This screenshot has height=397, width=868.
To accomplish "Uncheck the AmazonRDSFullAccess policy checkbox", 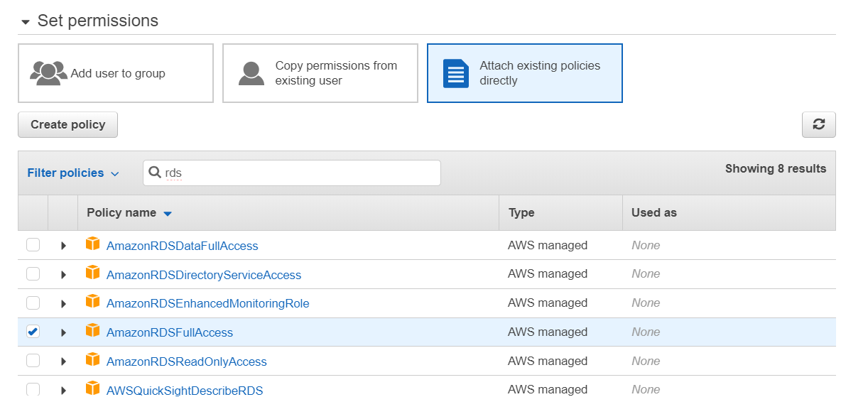I will point(33,332).
